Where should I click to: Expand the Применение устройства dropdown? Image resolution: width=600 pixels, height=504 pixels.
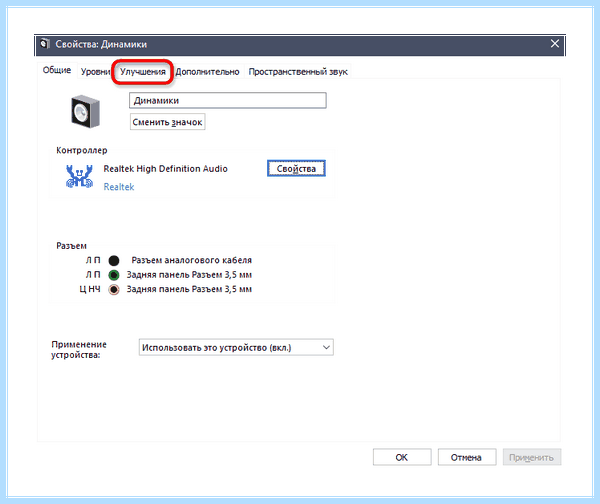click(x=236, y=347)
